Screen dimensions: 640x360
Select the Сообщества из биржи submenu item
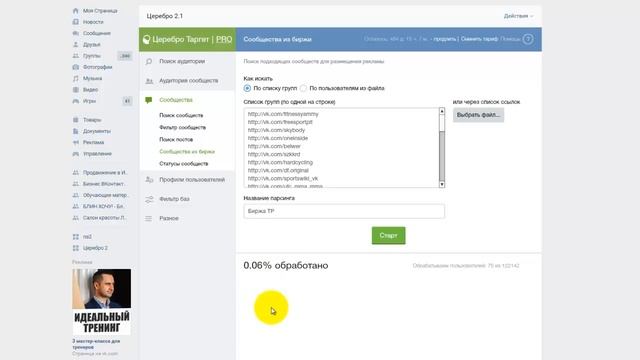[x=187, y=151]
